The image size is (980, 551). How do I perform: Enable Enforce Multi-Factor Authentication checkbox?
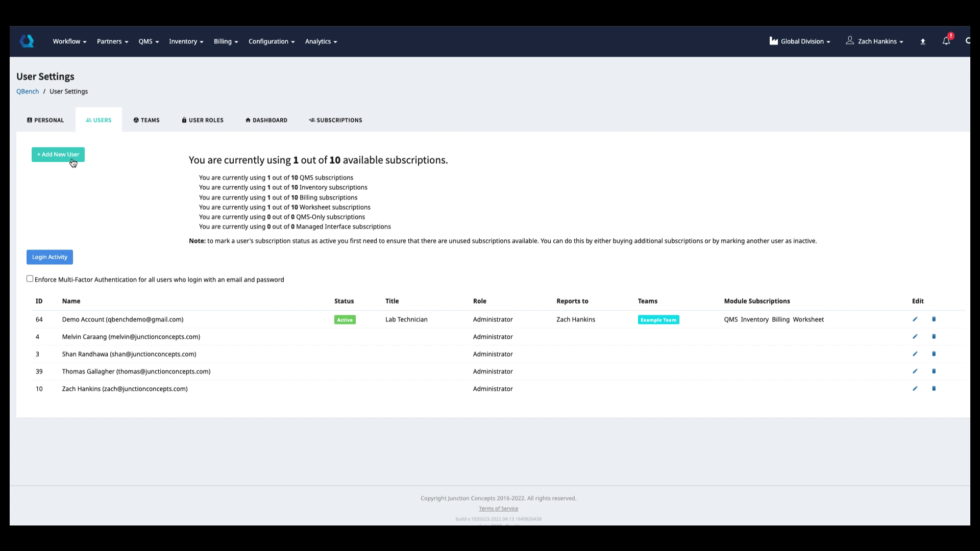[x=30, y=279]
